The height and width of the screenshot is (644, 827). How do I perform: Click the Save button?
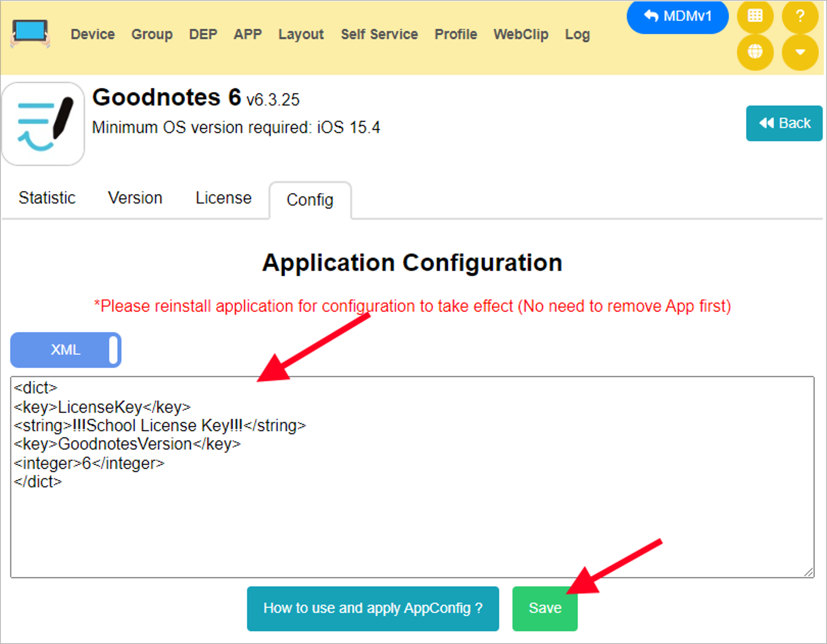544,608
